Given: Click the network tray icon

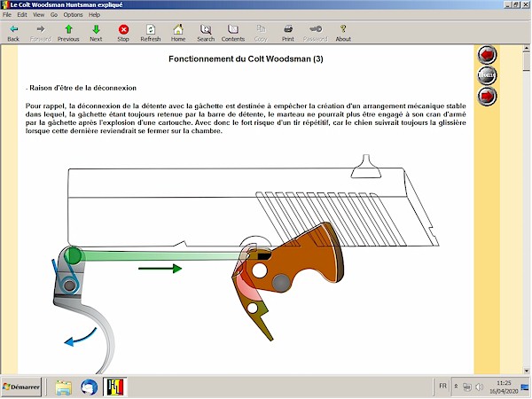Looking at the screenshot, I should 467,387.
